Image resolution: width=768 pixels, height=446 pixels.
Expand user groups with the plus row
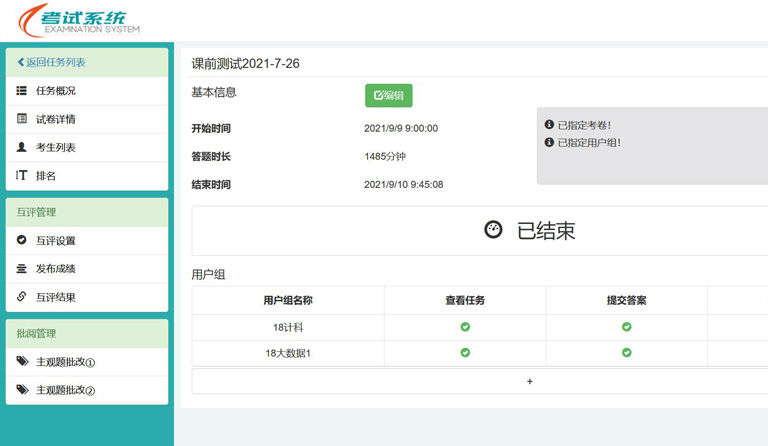529,381
